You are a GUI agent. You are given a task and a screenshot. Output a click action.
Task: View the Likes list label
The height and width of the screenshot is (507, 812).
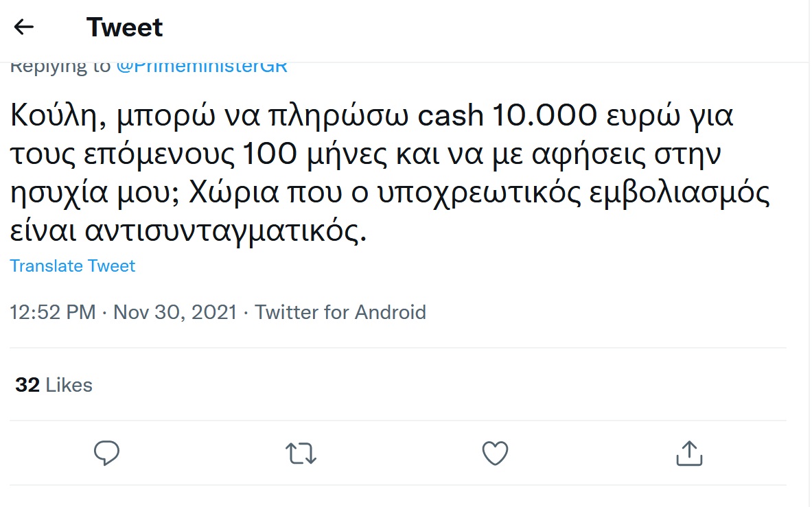tap(69, 385)
